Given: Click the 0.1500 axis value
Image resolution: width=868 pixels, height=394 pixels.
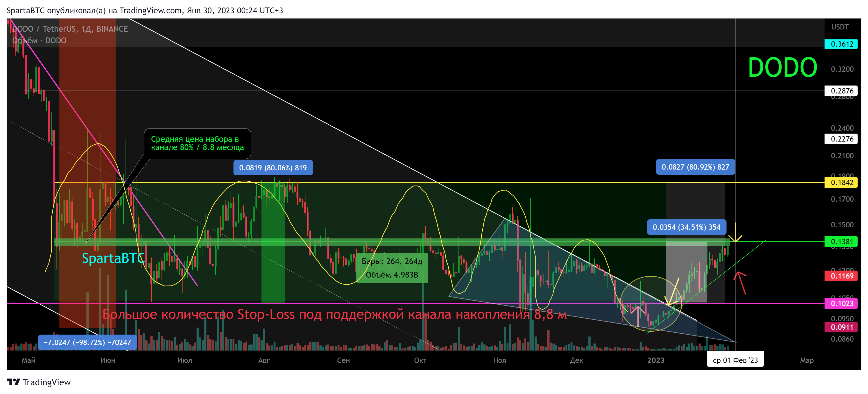Looking at the screenshot, I should (x=842, y=225).
